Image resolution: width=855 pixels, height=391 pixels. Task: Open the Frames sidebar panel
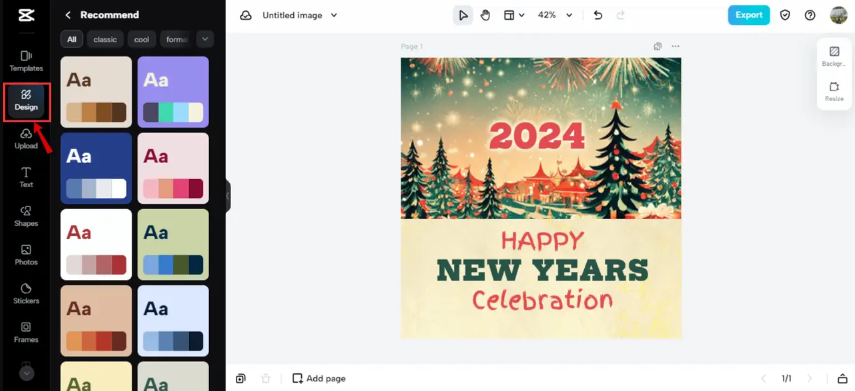pyautogui.click(x=26, y=333)
